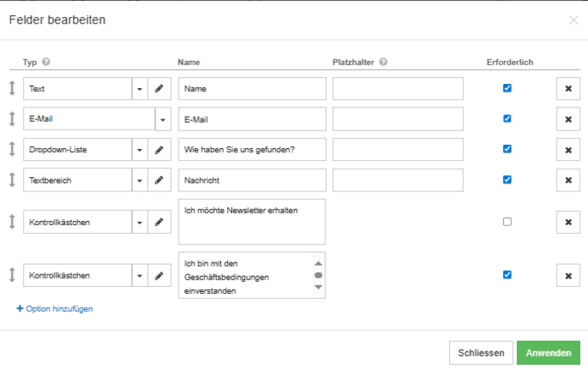The image size is (588, 375).
Task: Apply changes with the Anwenden button
Action: [x=548, y=352]
